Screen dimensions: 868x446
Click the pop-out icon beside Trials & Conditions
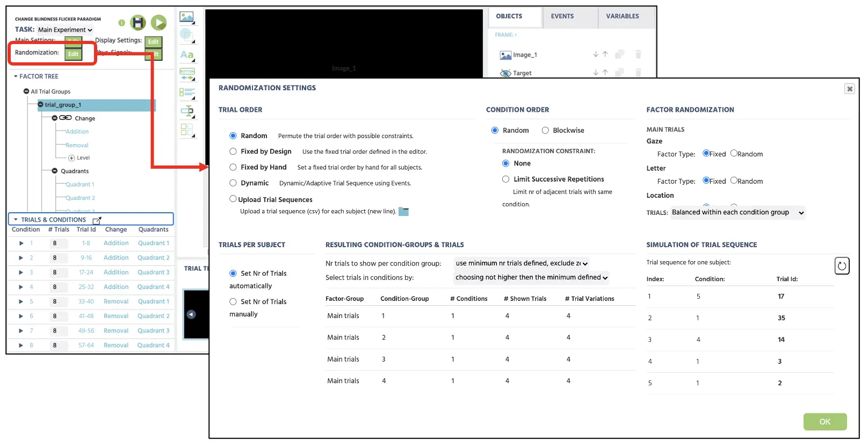[x=97, y=220]
